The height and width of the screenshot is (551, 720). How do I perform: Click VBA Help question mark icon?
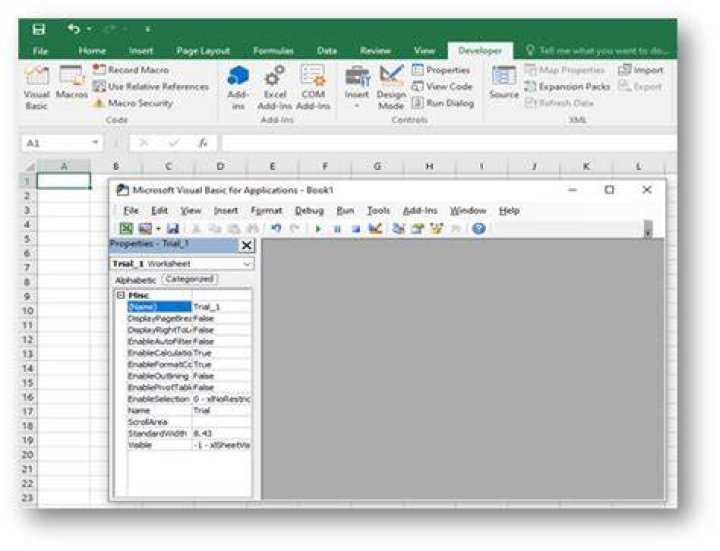tap(478, 228)
